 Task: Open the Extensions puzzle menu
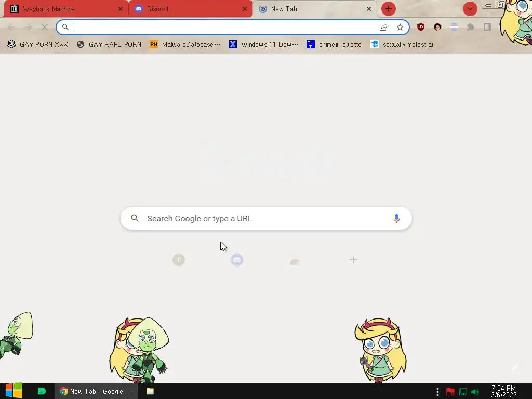pos(470,27)
